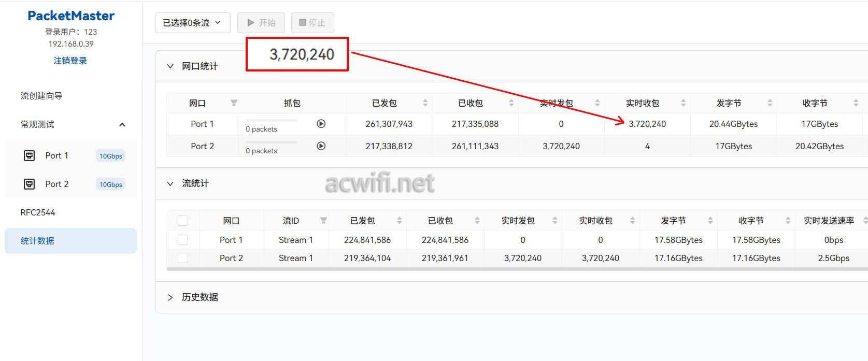Sort port statistics by 已发包 column

click(425, 103)
